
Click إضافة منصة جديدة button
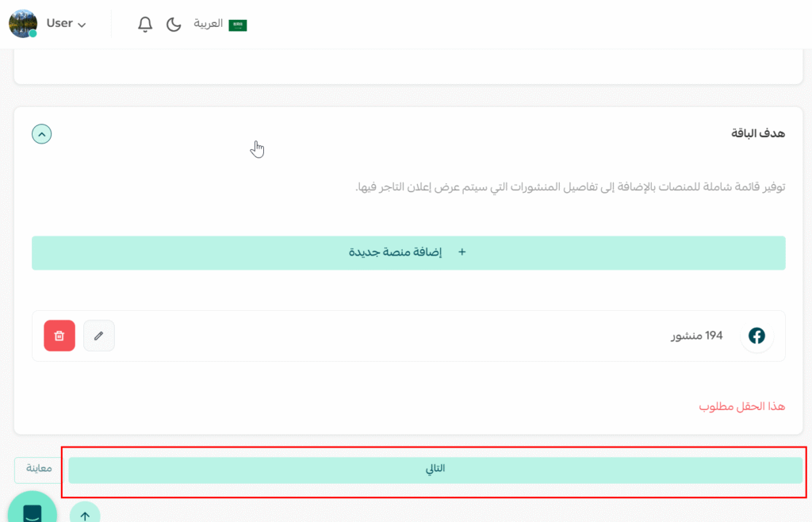[x=408, y=252]
